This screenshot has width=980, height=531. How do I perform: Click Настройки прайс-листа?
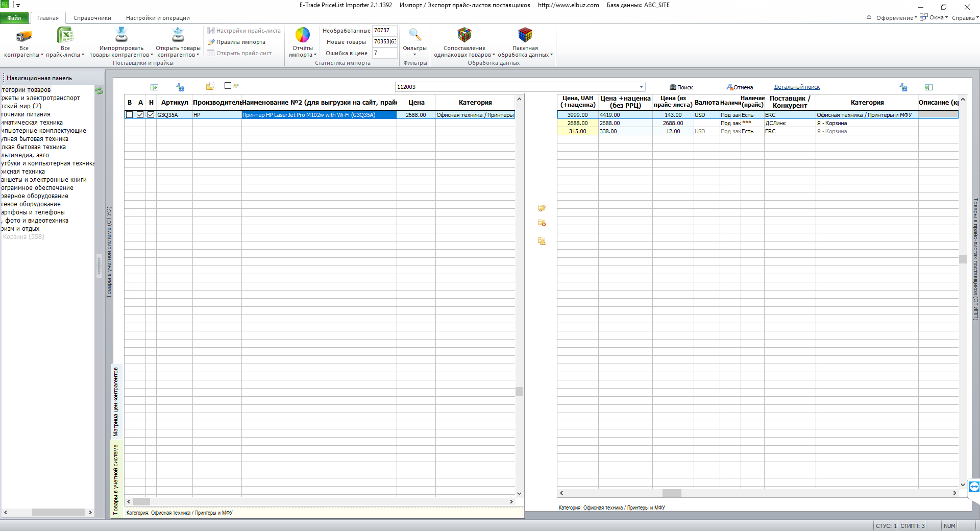point(244,31)
